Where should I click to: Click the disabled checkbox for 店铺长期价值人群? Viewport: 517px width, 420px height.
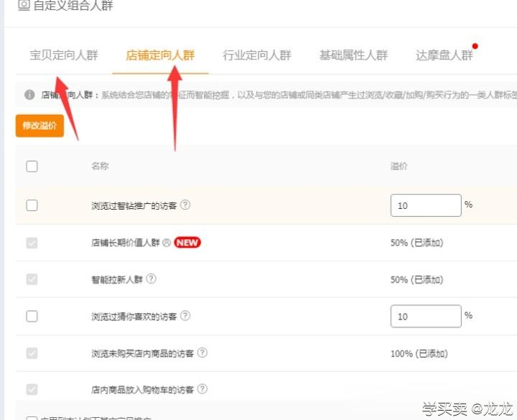pyautogui.click(x=32, y=243)
